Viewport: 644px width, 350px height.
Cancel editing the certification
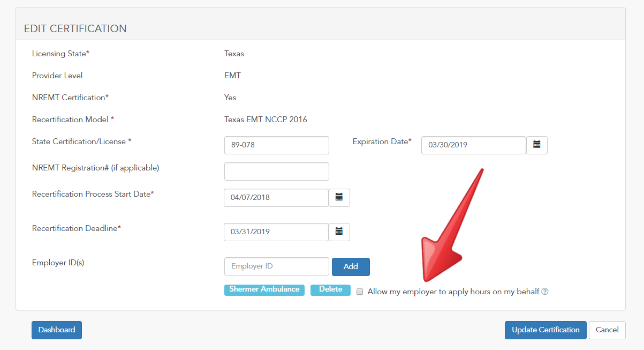click(x=607, y=330)
